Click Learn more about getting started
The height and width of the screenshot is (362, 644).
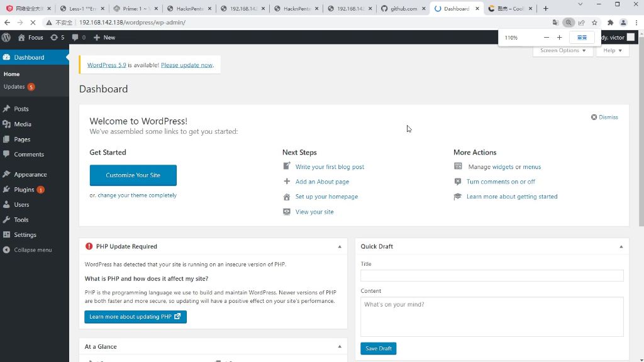(512, 197)
